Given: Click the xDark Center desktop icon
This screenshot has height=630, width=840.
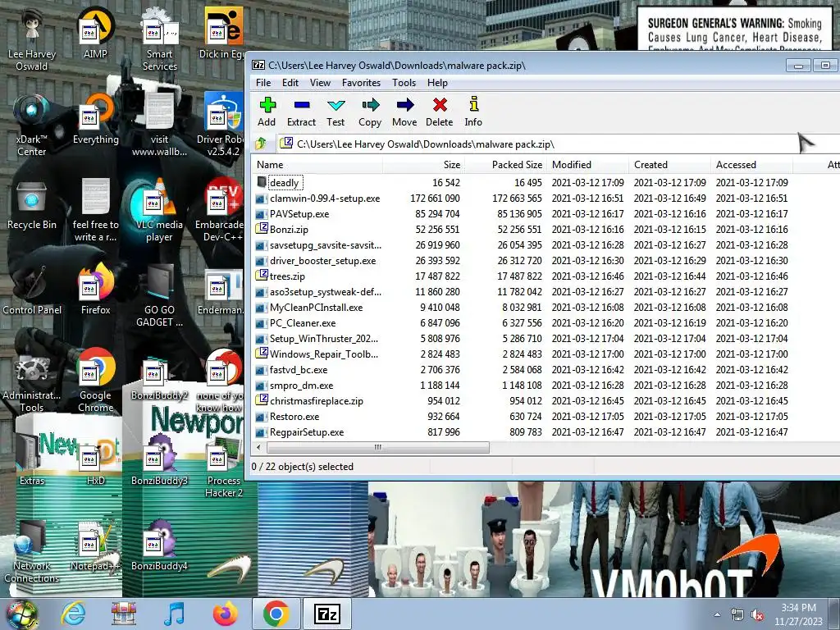Looking at the screenshot, I should (x=32, y=126).
